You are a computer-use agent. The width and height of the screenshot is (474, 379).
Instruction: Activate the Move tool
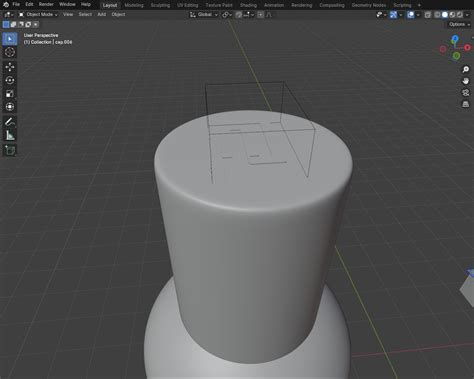point(10,67)
